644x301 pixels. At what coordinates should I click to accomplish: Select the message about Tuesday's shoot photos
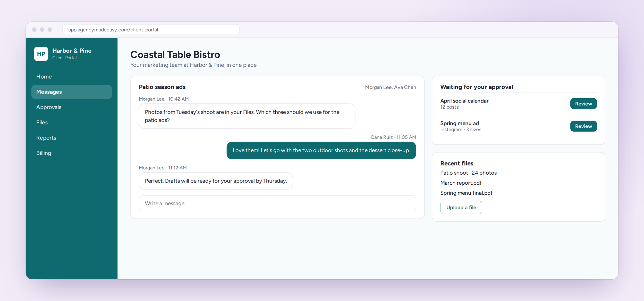tap(247, 116)
